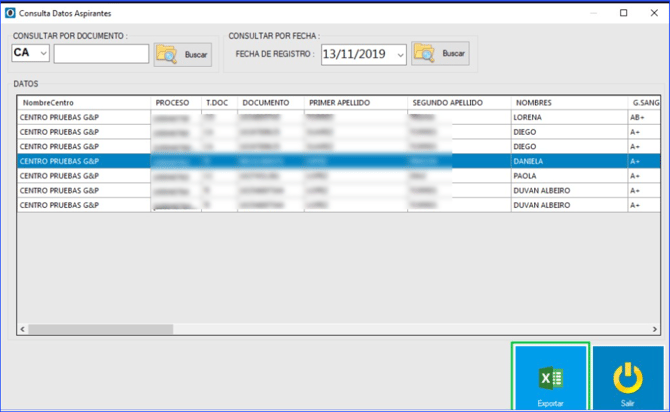The height and width of the screenshot is (412, 670).
Task: Click the Salir power button
Action: point(628,377)
